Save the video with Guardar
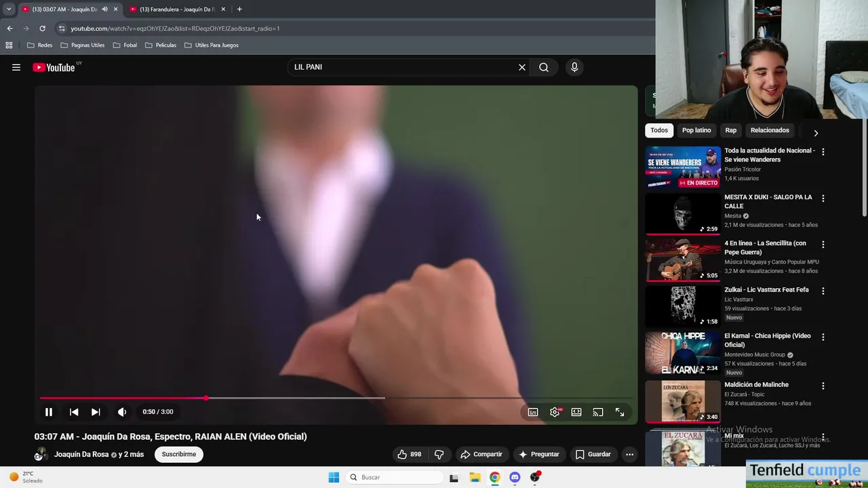Screen dimensions: 868x488 click(593, 454)
